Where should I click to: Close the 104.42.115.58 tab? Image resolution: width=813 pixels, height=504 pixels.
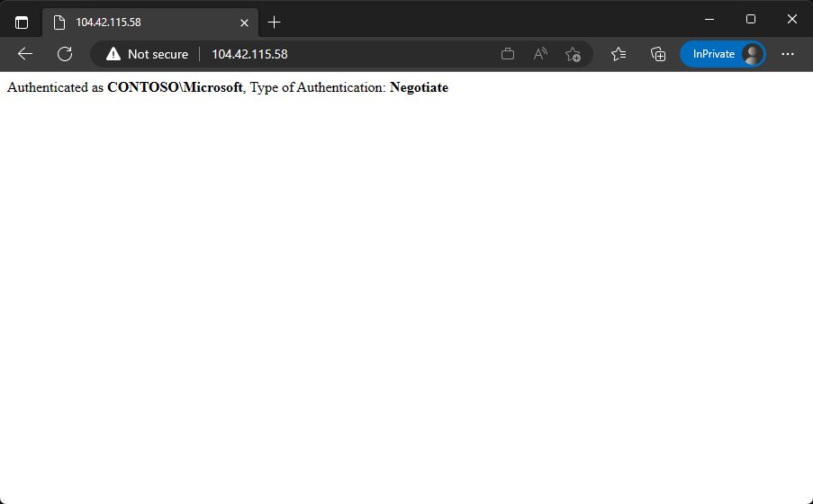[244, 22]
